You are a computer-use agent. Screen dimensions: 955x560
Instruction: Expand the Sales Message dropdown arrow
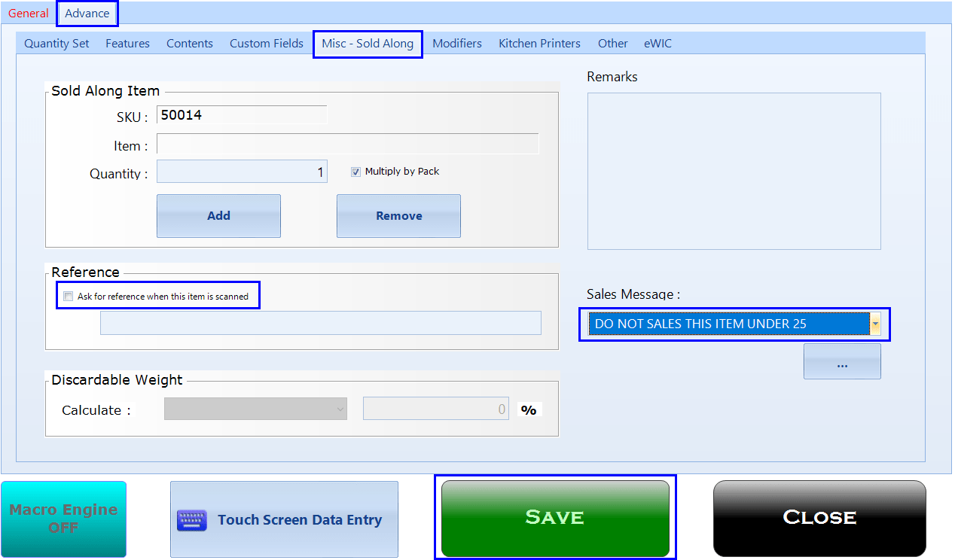click(875, 324)
